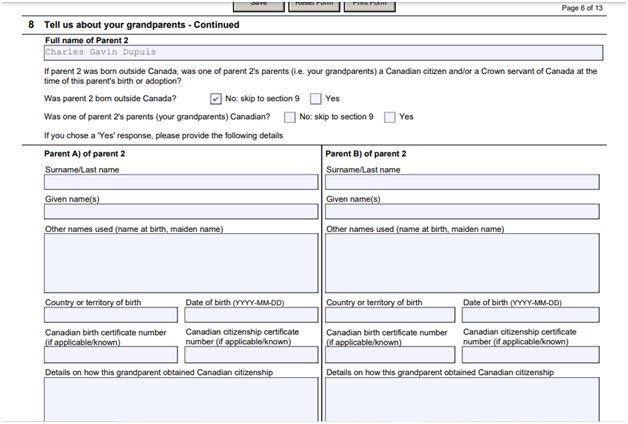Click the 'Page 6 of 13' text
The height and width of the screenshot is (424, 628).
582,8
